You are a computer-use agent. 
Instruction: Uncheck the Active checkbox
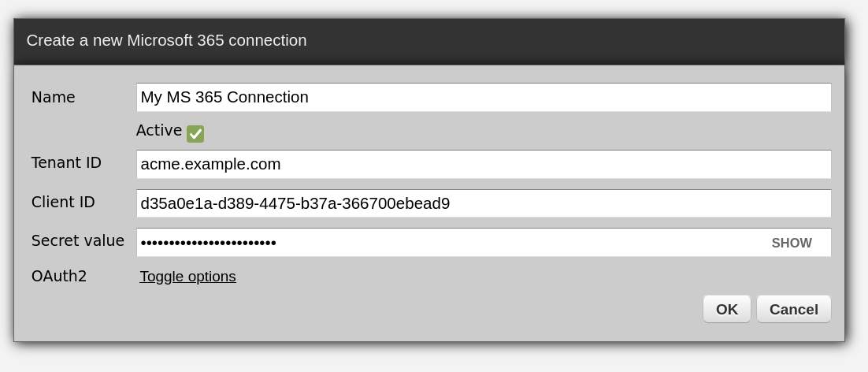click(x=195, y=134)
